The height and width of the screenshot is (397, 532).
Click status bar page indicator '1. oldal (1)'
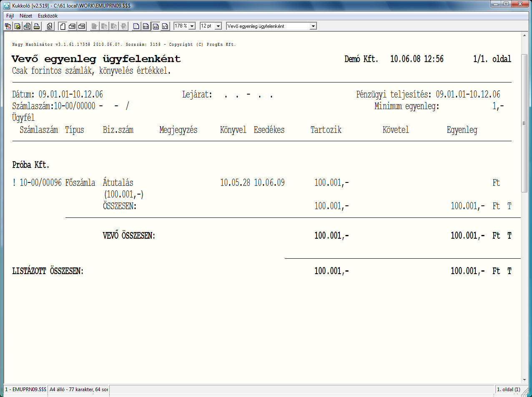click(509, 389)
